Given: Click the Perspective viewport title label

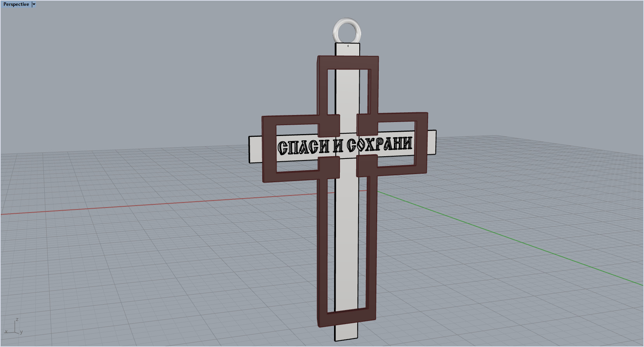Looking at the screenshot, I should 16,4.
